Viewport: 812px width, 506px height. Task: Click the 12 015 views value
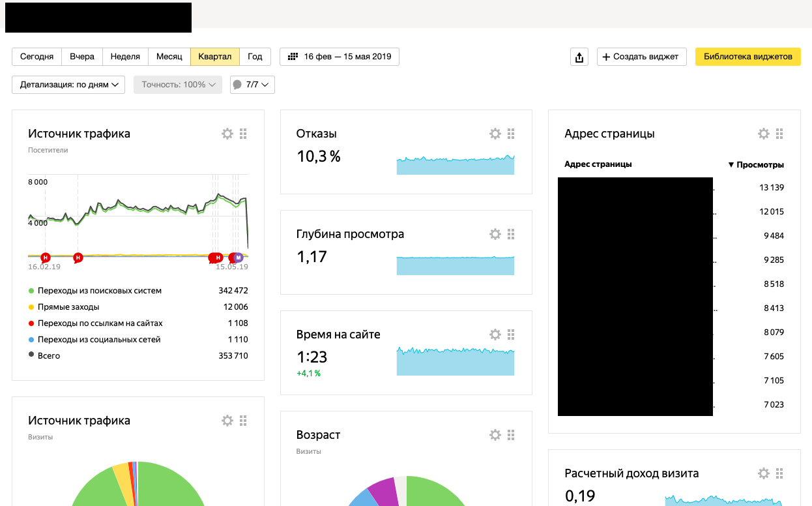point(772,212)
